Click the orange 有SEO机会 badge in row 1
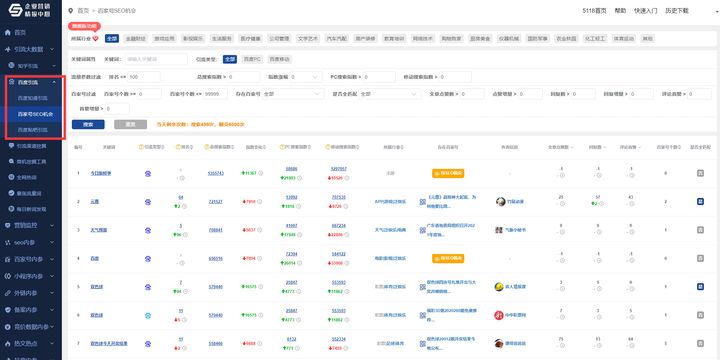 [448, 173]
